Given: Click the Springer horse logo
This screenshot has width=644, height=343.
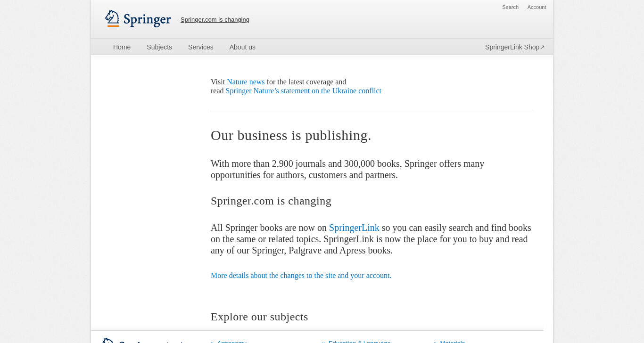Looking at the screenshot, I should pyautogui.click(x=138, y=19).
